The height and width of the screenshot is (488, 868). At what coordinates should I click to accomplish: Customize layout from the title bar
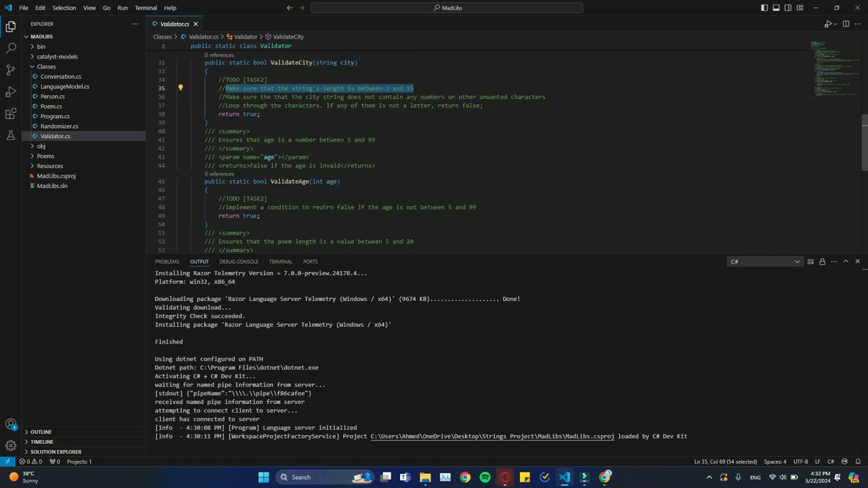coord(800,8)
